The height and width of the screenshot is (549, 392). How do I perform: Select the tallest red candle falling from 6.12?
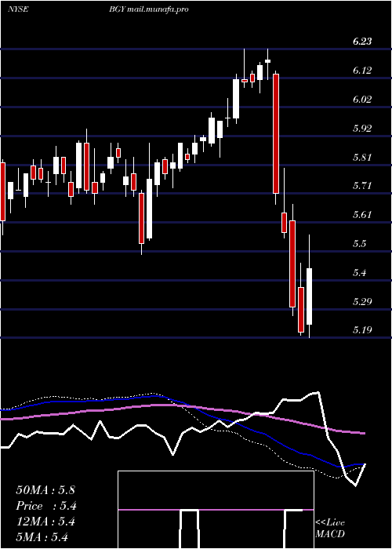[276, 134]
